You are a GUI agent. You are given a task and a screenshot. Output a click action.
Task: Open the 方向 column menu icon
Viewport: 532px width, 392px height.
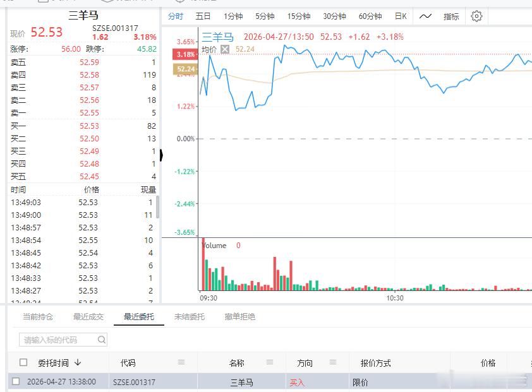tap(333, 362)
